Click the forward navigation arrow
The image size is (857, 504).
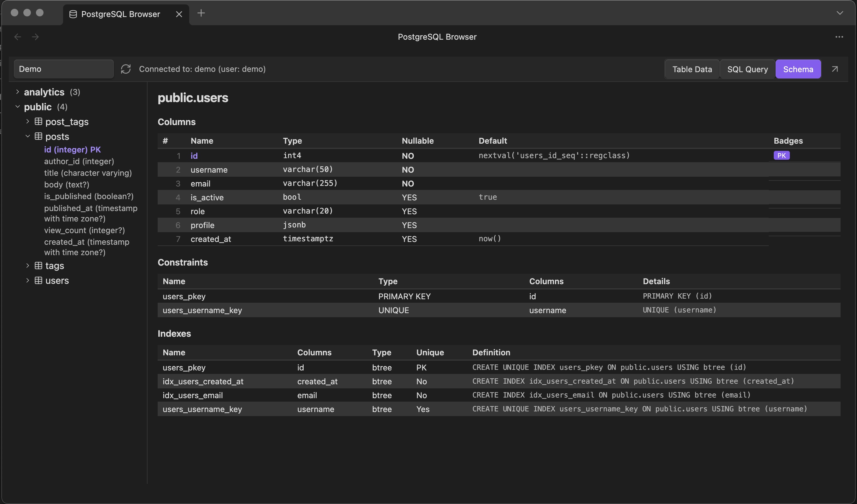pyautogui.click(x=35, y=37)
